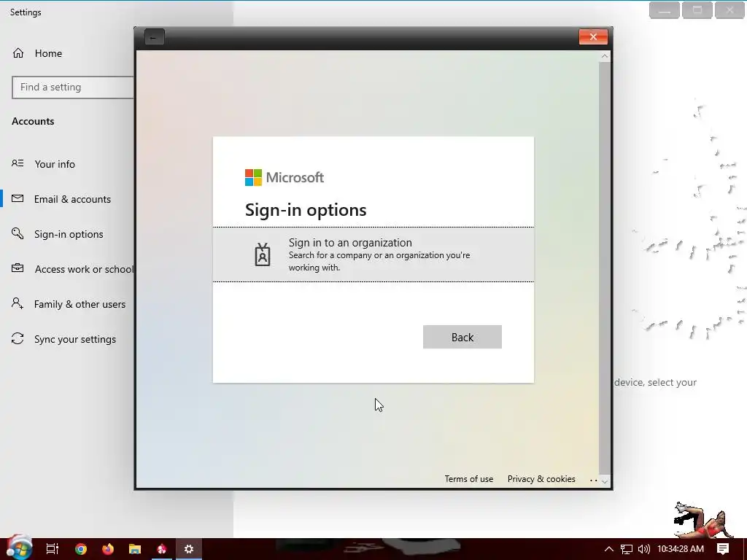Screen dimensions: 747x560
Task: Click the Home icon in Settings sidebar
Action: coord(18,52)
